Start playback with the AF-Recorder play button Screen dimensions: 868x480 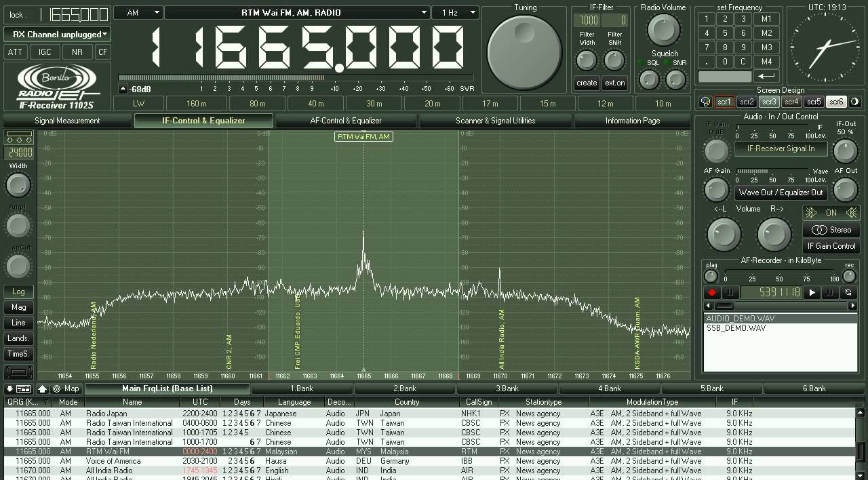[812, 293]
